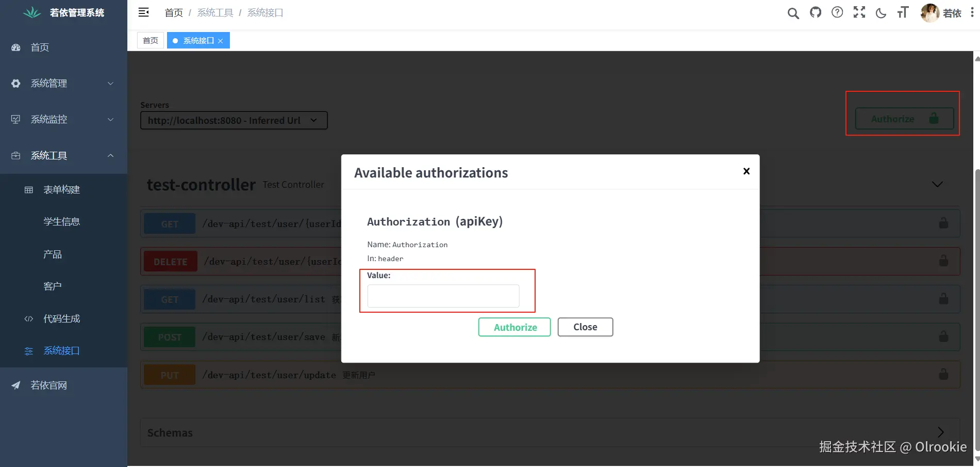The height and width of the screenshot is (467, 980).
Task: Click lock icon on PUT /test/user/update
Action: tap(943, 374)
